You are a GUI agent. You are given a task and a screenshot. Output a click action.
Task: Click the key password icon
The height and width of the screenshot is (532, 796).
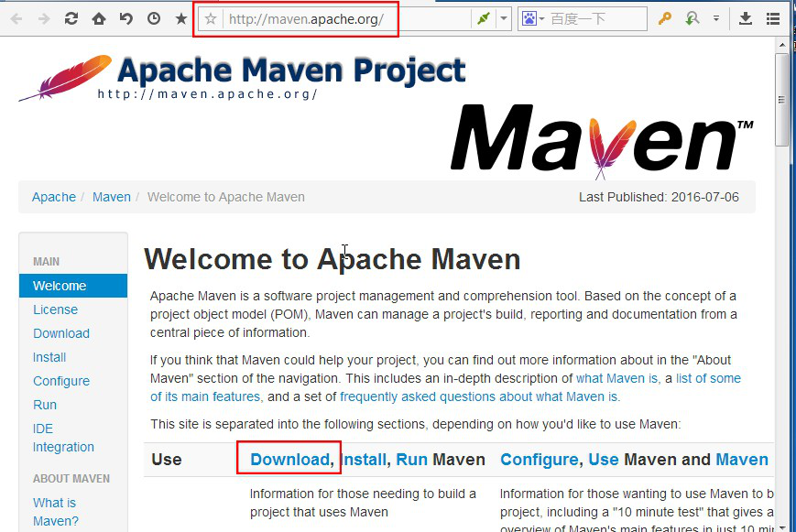pos(665,18)
